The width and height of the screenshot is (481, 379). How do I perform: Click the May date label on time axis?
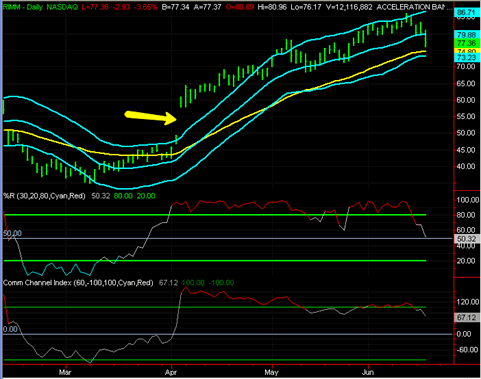[271, 372]
